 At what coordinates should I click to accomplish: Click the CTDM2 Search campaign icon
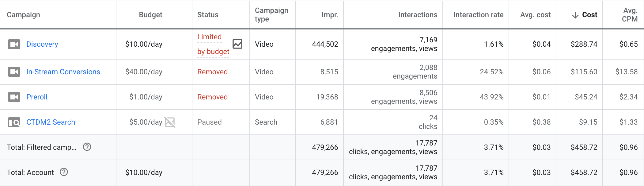14,122
